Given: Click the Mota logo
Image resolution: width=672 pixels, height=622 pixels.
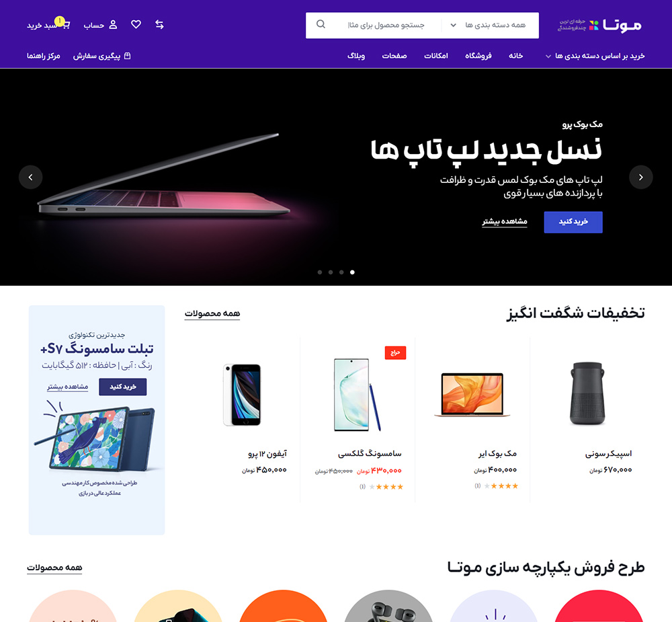Looking at the screenshot, I should (x=600, y=25).
